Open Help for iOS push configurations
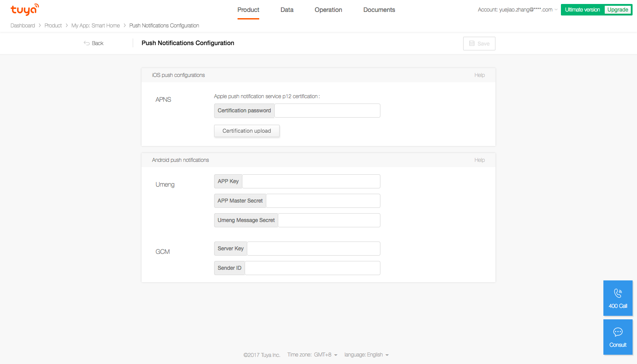637x364 pixels. pos(480,75)
